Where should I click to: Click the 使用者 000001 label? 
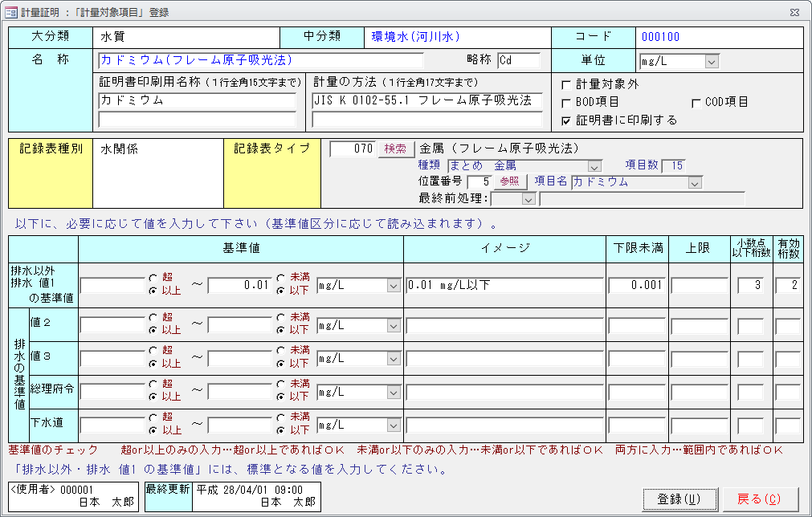51,490
